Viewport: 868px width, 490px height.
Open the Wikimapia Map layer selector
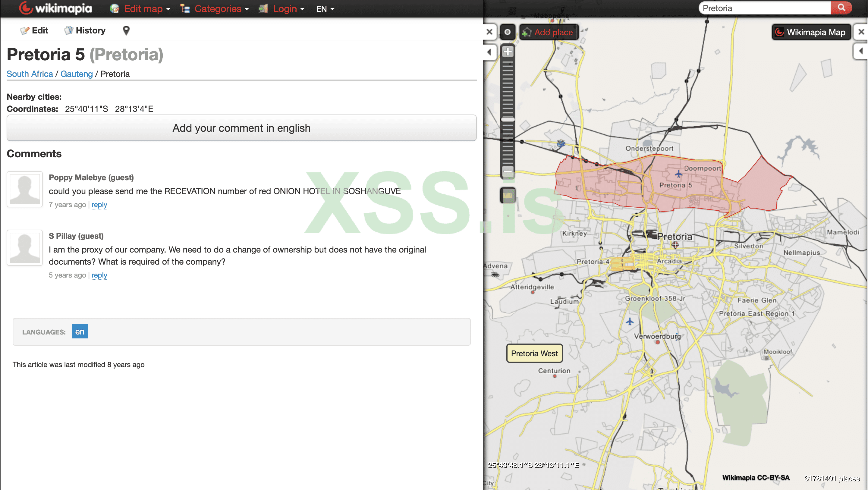click(x=811, y=32)
